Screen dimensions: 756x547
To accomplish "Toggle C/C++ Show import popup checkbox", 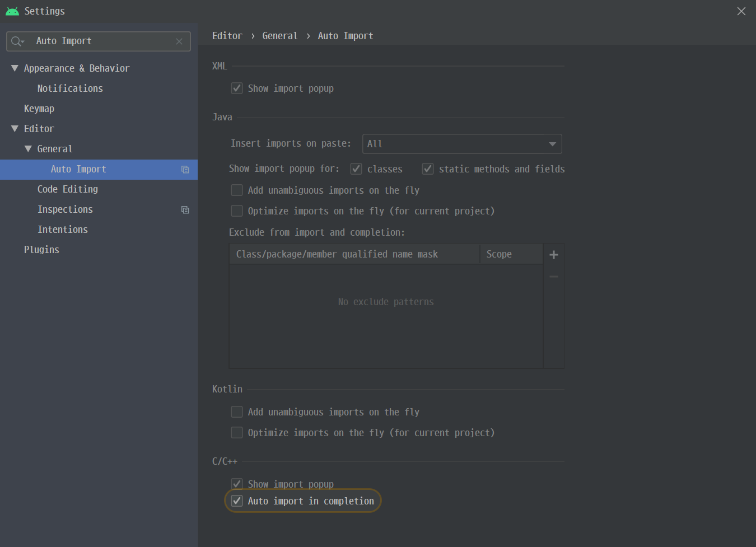I will coord(237,484).
